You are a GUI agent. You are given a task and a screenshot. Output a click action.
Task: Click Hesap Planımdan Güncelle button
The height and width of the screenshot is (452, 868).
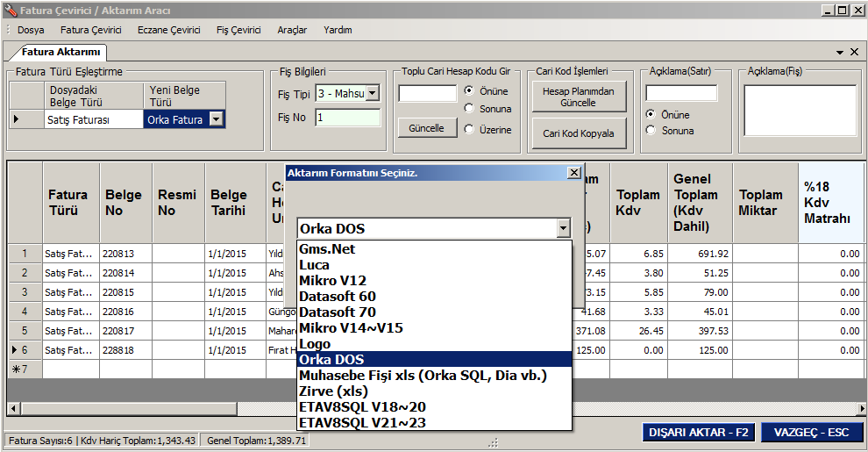(x=579, y=97)
